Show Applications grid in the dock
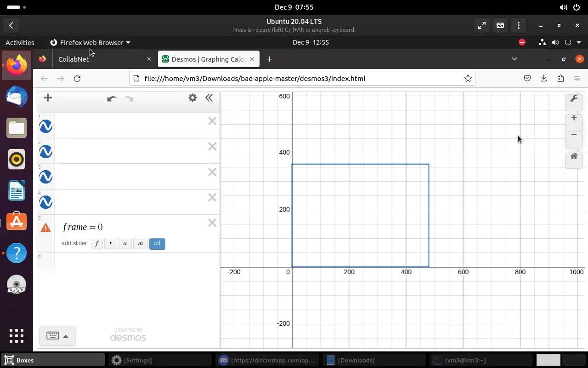 coord(17,335)
